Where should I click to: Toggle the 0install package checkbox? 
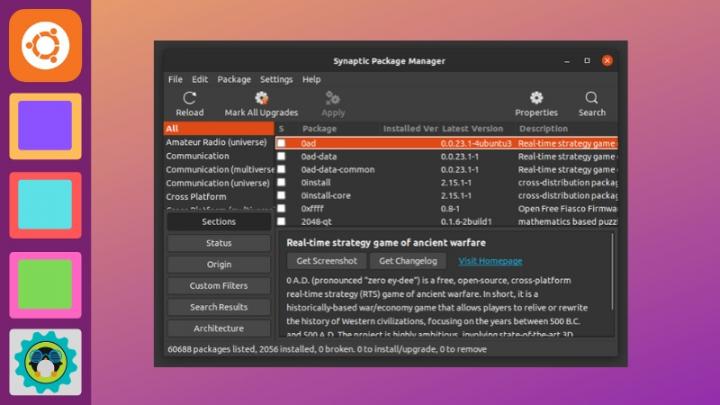tap(282, 183)
